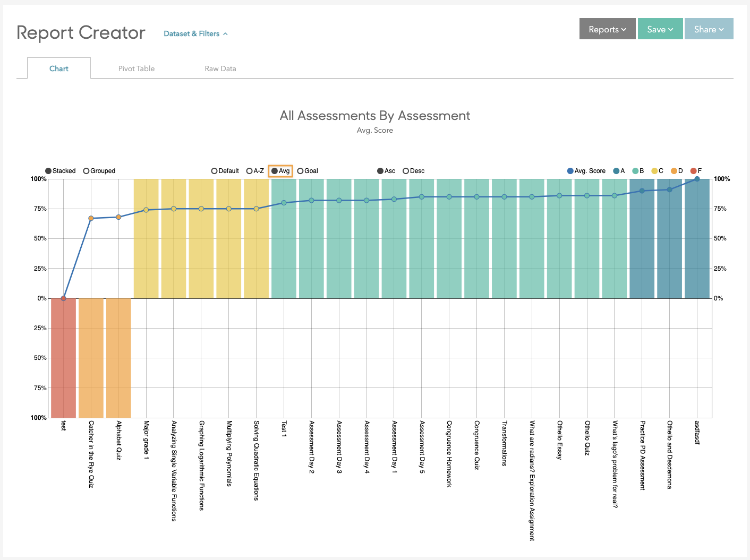
Task: Open the Save dropdown menu
Action: pyautogui.click(x=660, y=29)
